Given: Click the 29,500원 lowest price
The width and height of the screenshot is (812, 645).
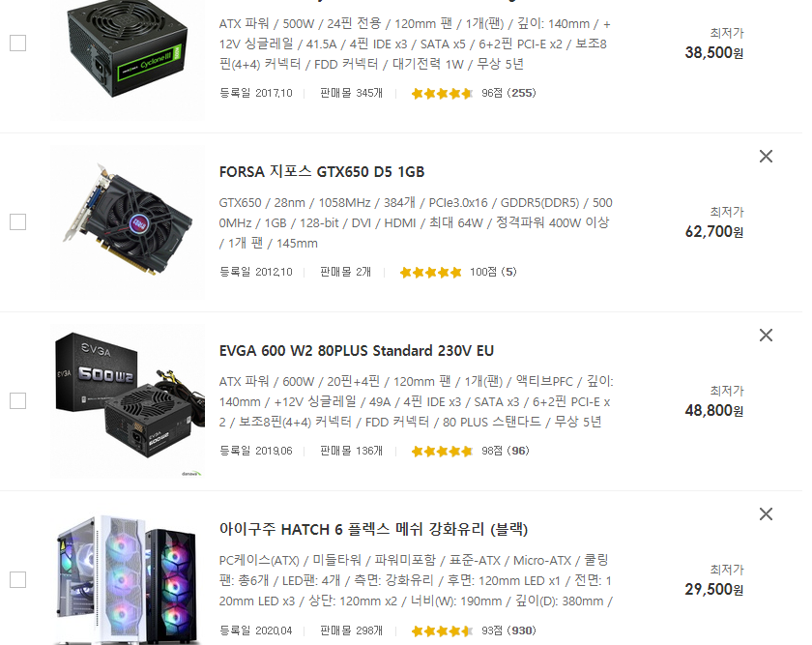Looking at the screenshot, I should coord(714,589).
